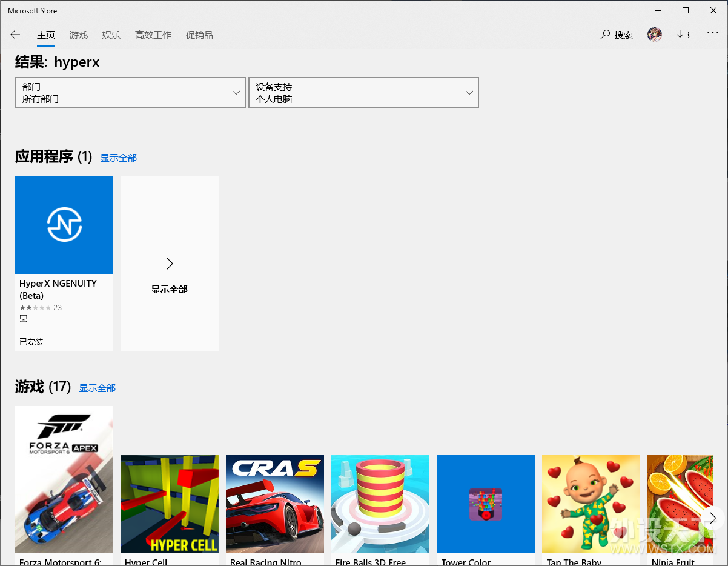
Task: Open the HyperX NGENUITY app tile icon
Action: click(64, 225)
